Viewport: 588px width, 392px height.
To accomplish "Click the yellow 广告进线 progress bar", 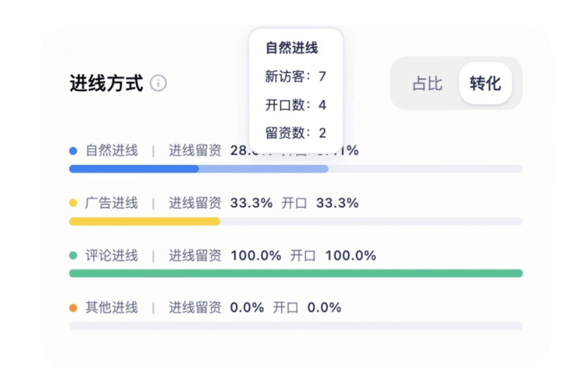I will (x=145, y=221).
